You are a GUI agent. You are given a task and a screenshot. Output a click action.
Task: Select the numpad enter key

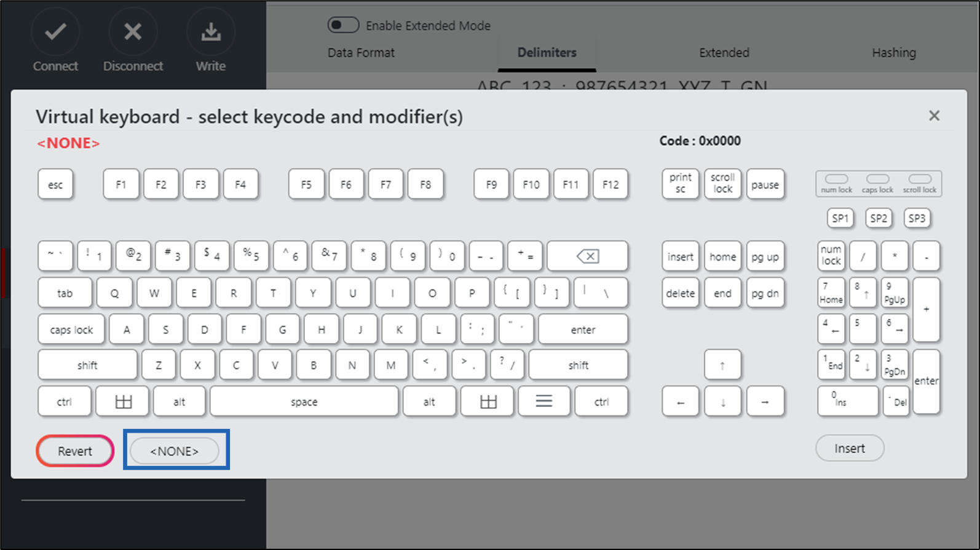click(x=926, y=381)
